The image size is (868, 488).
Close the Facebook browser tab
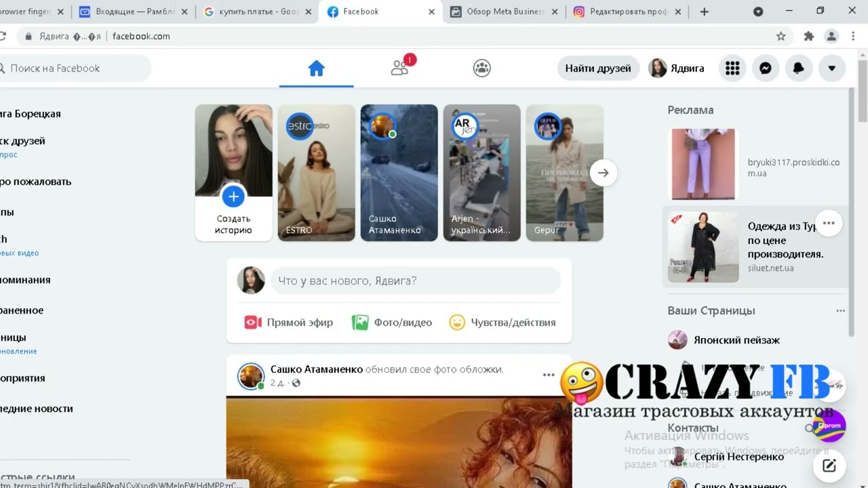point(431,12)
